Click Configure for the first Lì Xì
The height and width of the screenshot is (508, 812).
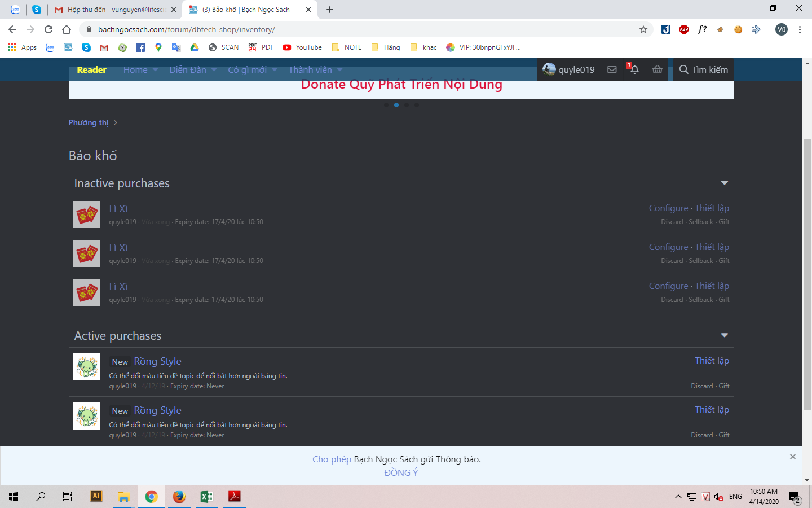tap(668, 208)
